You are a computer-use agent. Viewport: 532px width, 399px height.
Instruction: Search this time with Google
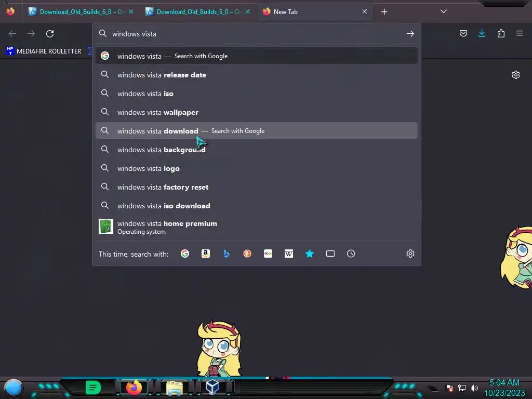(x=185, y=254)
